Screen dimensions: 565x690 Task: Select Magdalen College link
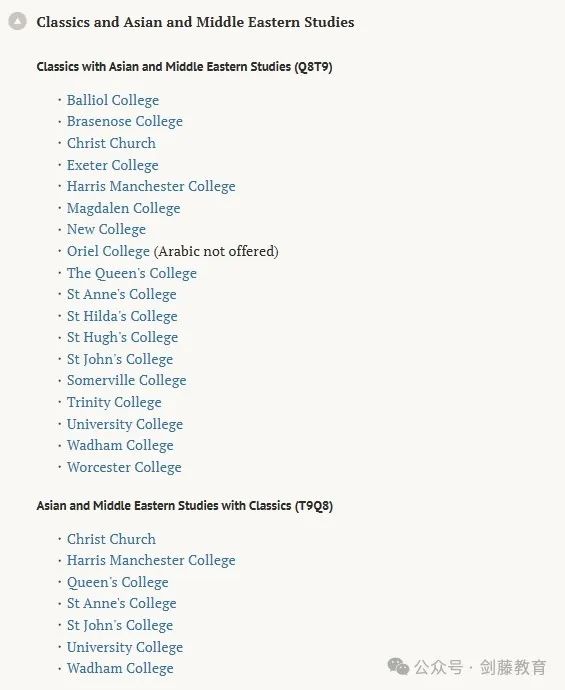pos(124,208)
